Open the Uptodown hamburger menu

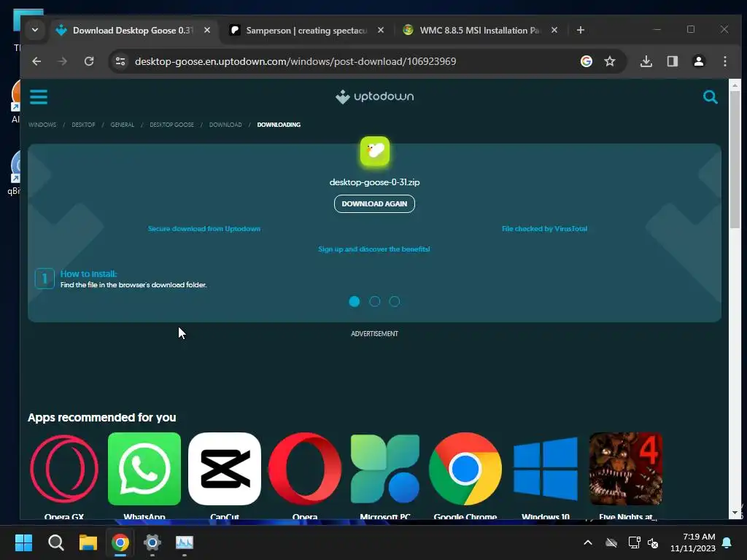tap(39, 97)
